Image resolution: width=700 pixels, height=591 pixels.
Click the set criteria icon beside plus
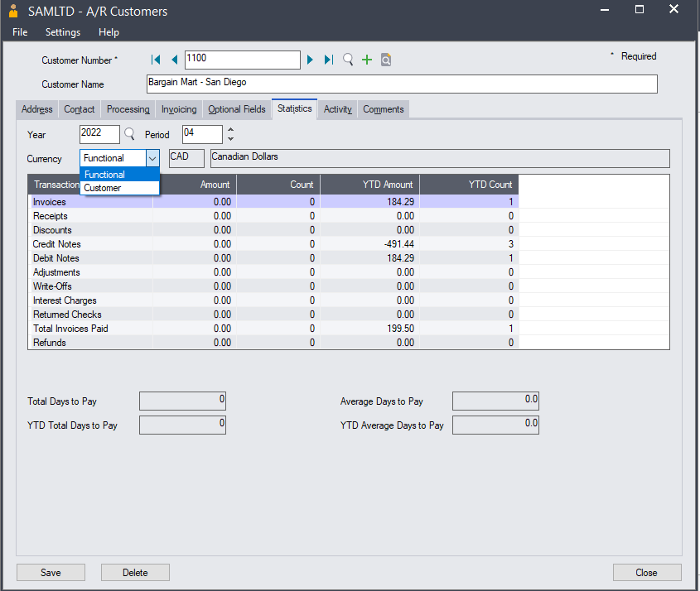click(386, 60)
